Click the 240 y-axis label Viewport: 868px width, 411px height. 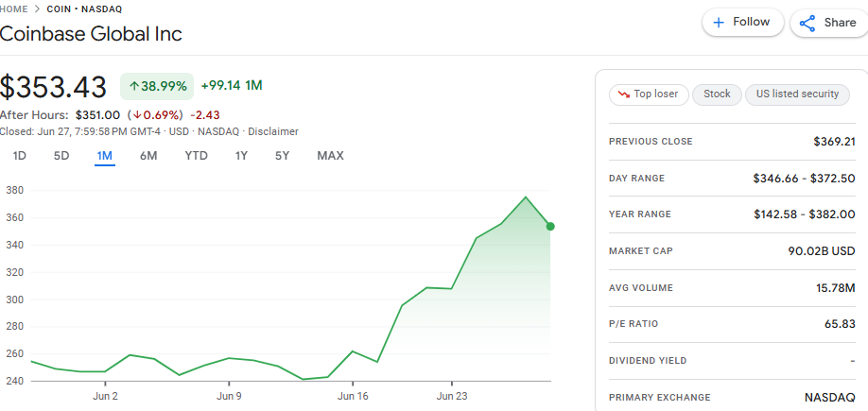[x=14, y=381]
